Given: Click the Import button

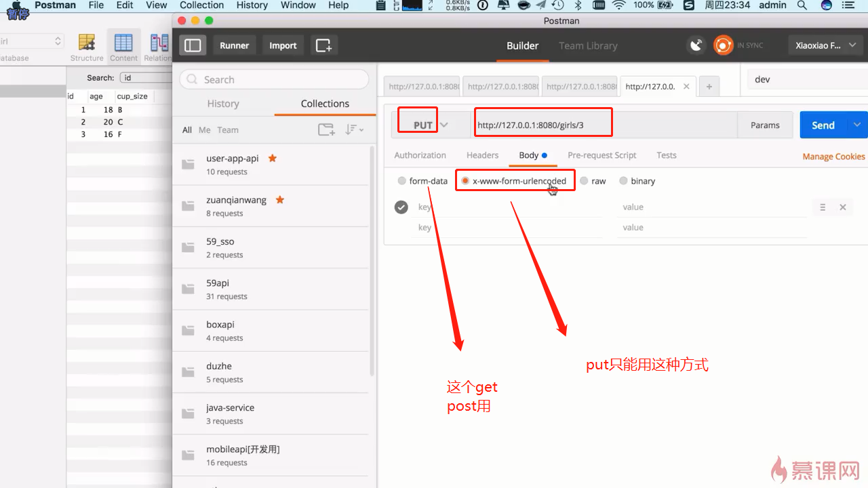Looking at the screenshot, I should tap(283, 45).
